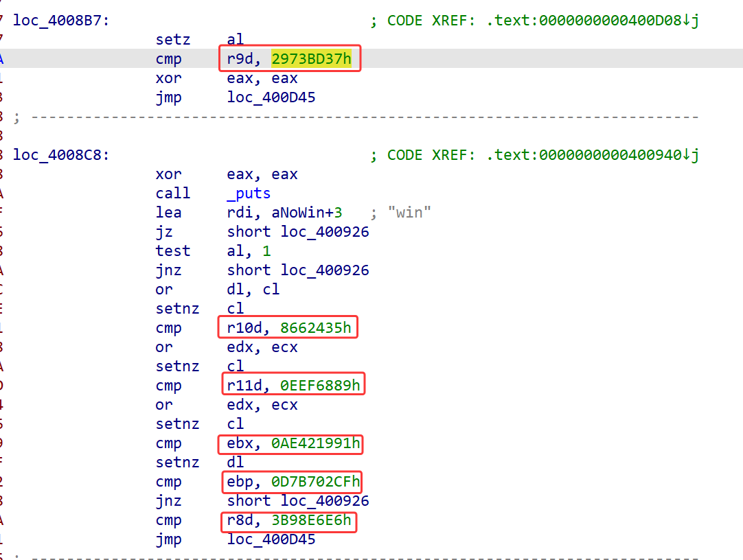
Task: Click the r10d register operand
Action: tap(244, 327)
